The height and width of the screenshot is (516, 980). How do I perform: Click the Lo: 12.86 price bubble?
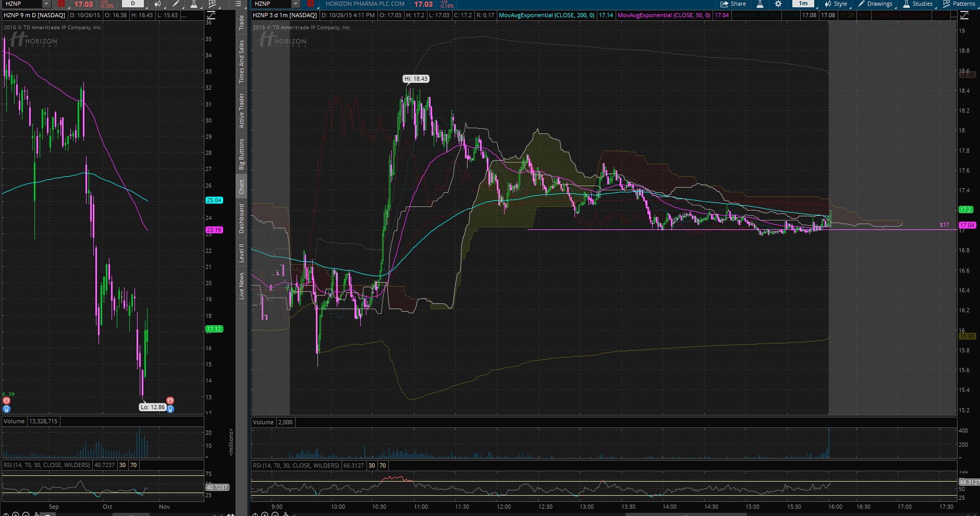(x=152, y=407)
